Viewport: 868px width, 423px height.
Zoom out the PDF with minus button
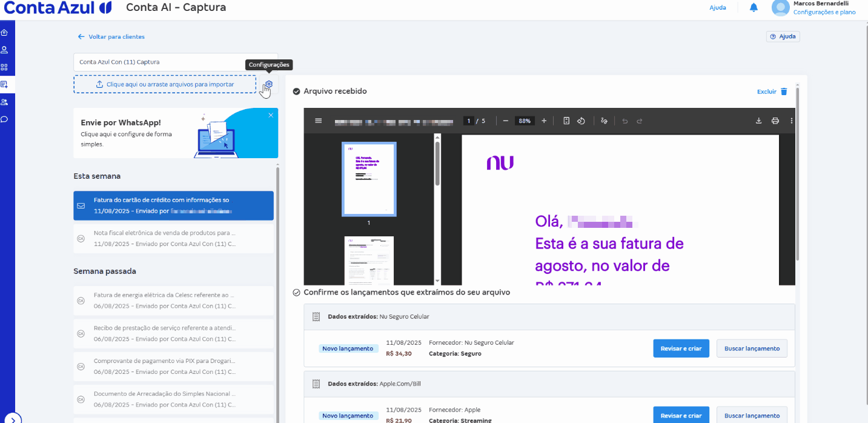point(505,121)
